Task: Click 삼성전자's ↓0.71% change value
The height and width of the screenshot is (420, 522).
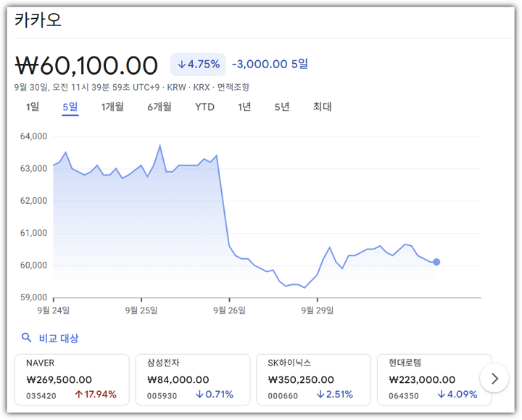Action: click(x=215, y=395)
